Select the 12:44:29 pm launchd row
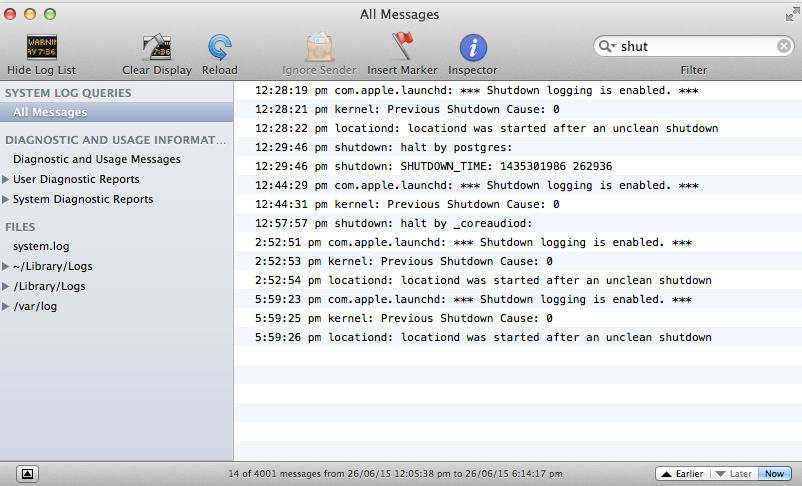Image resolution: width=802 pixels, height=486 pixels. click(518, 185)
